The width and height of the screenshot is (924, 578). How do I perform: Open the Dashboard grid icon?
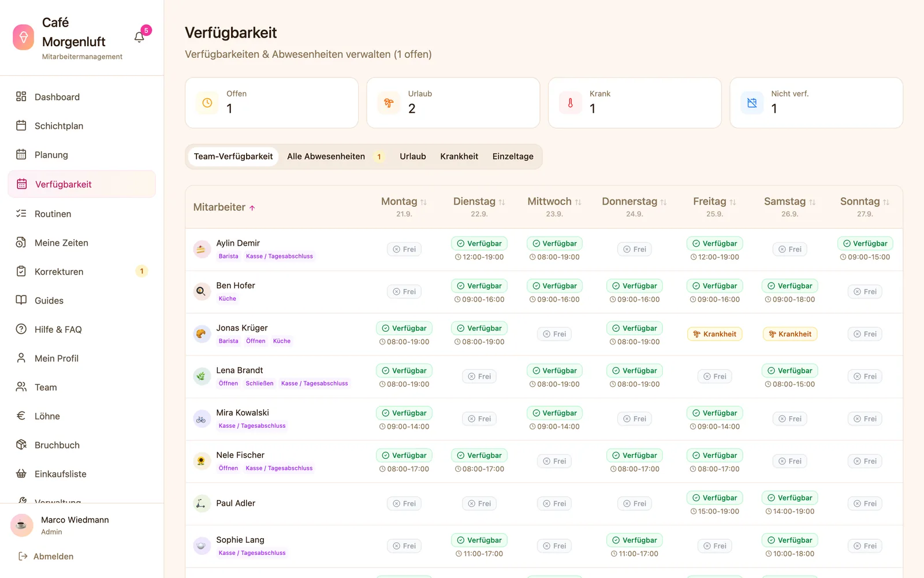click(21, 97)
